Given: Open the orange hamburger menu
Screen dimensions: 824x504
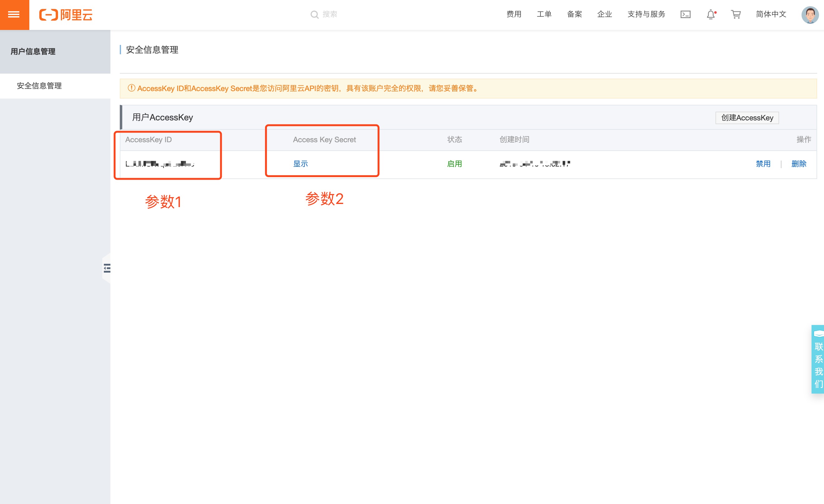Looking at the screenshot, I should click(14, 14).
